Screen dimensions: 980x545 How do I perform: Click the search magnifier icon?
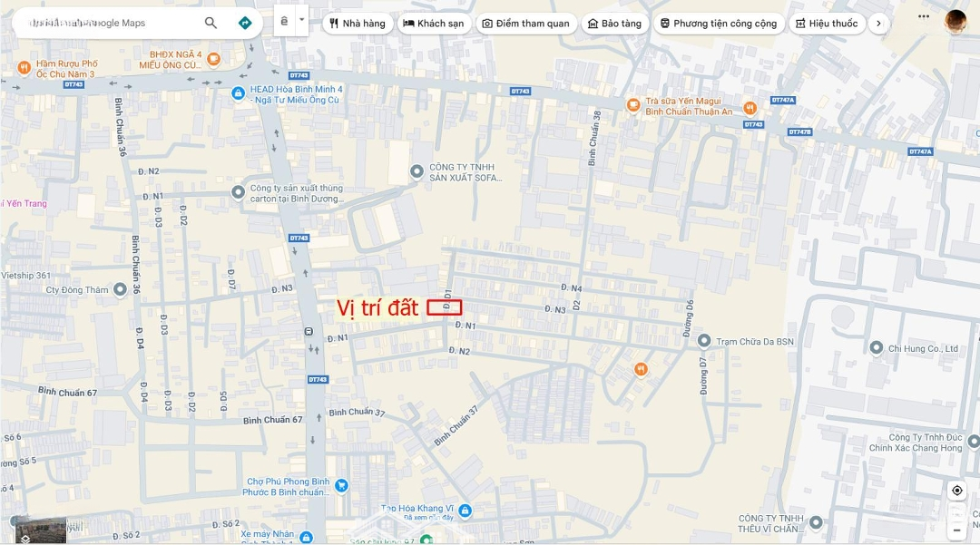[x=211, y=23]
